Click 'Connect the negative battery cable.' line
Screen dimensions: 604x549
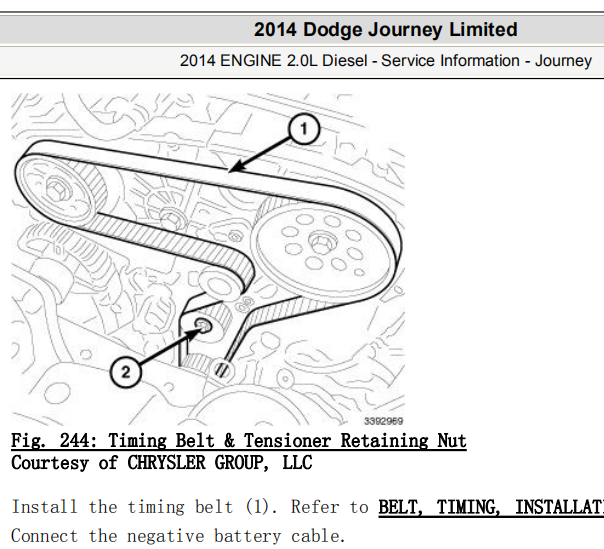178,536
